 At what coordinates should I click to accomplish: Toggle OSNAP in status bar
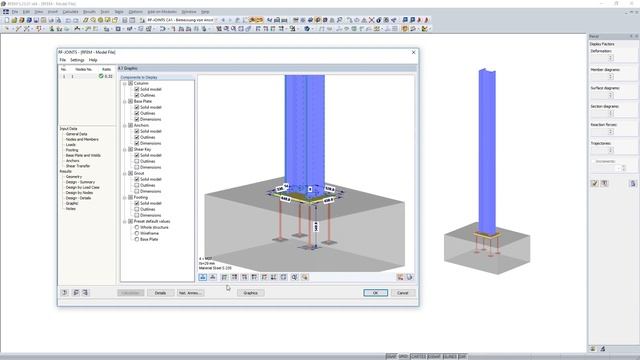click(x=434, y=357)
